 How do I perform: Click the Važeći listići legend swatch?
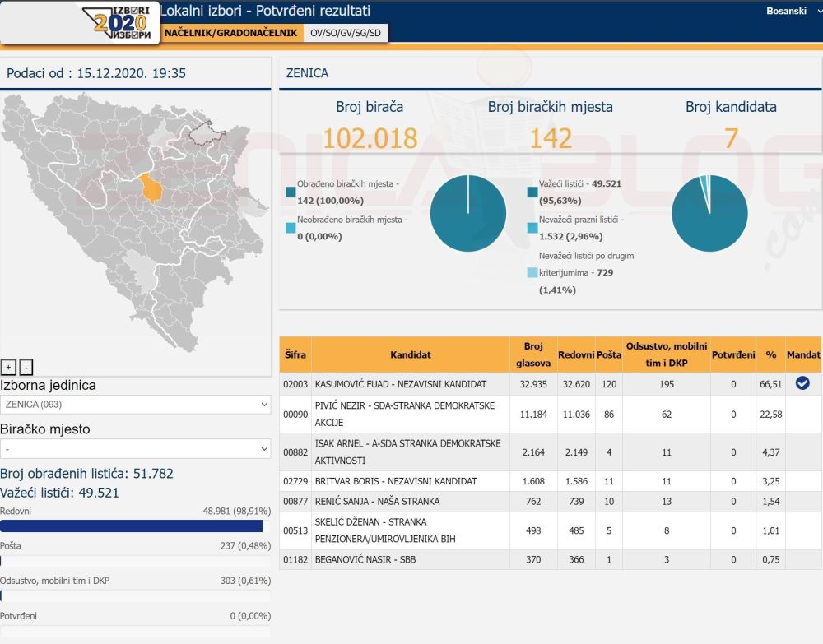click(532, 192)
